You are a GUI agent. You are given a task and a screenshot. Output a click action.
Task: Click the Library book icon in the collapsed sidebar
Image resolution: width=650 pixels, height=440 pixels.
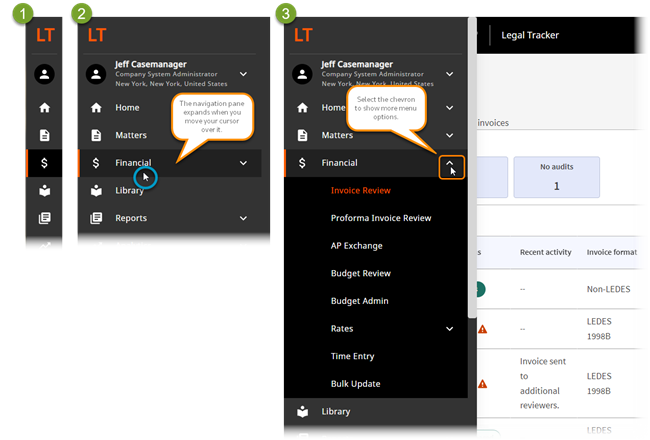point(44,190)
